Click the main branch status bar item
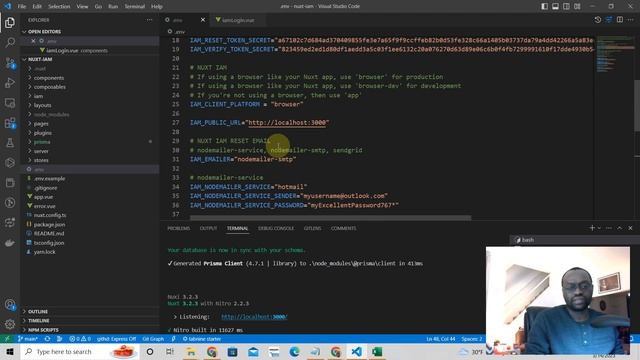This screenshot has width=640, height=360. (x=28, y=339)
